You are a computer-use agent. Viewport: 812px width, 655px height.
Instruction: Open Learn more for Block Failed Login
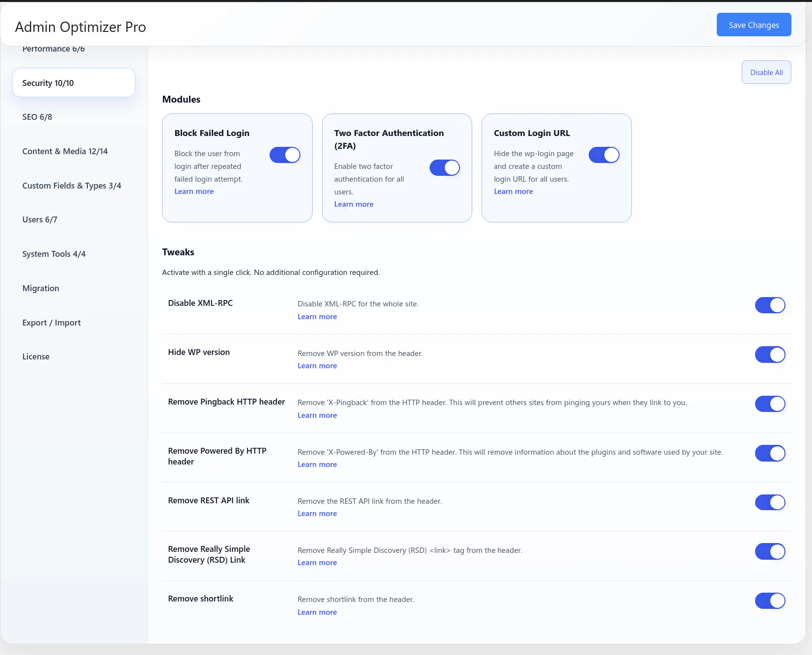pyautogui.click(x=194, y=191)
